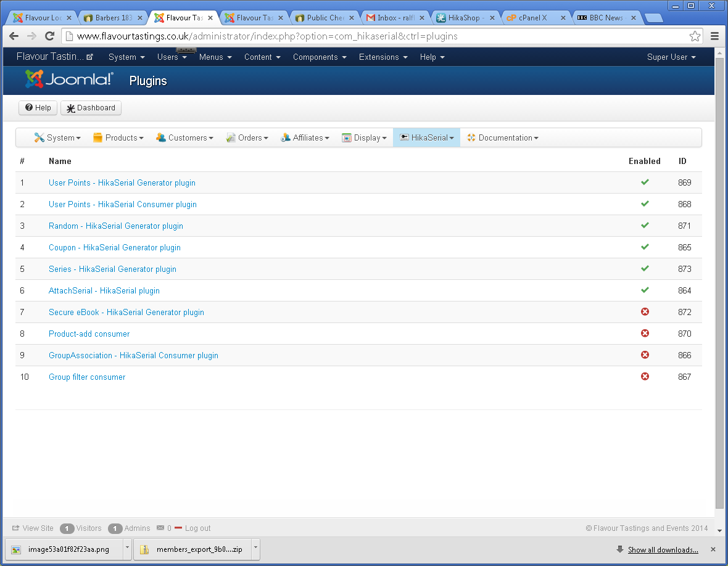Open the Users menu
This screenshot has width=728, height=566.
tap(172, 57)
